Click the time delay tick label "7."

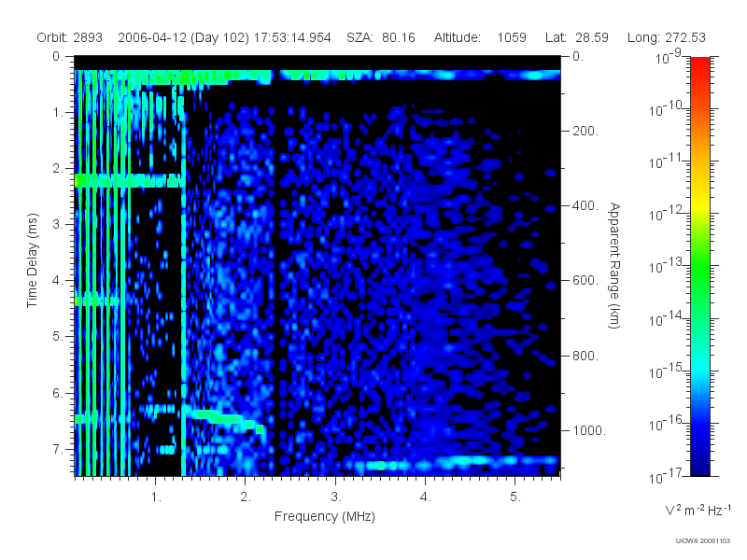57,449
